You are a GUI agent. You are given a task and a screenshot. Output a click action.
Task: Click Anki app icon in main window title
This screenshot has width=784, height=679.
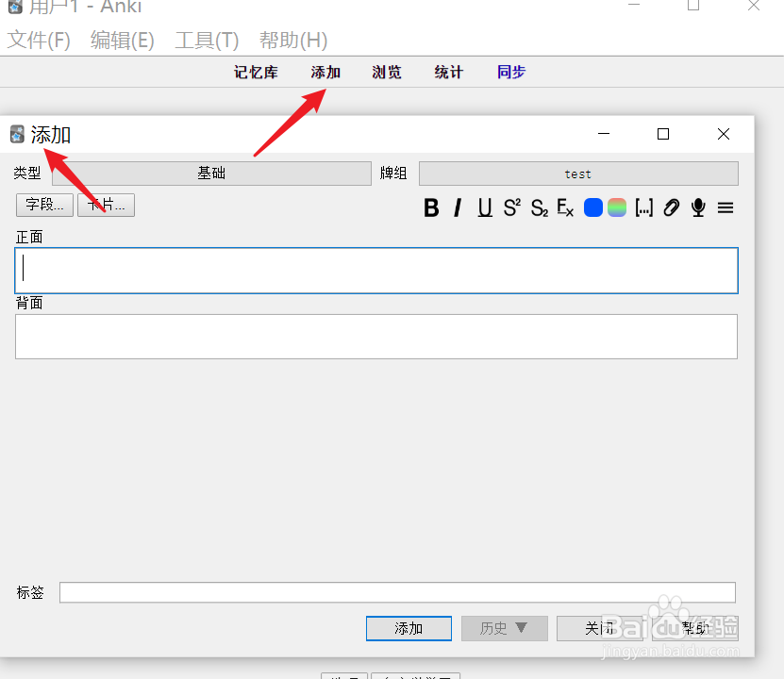pos(15,6)
